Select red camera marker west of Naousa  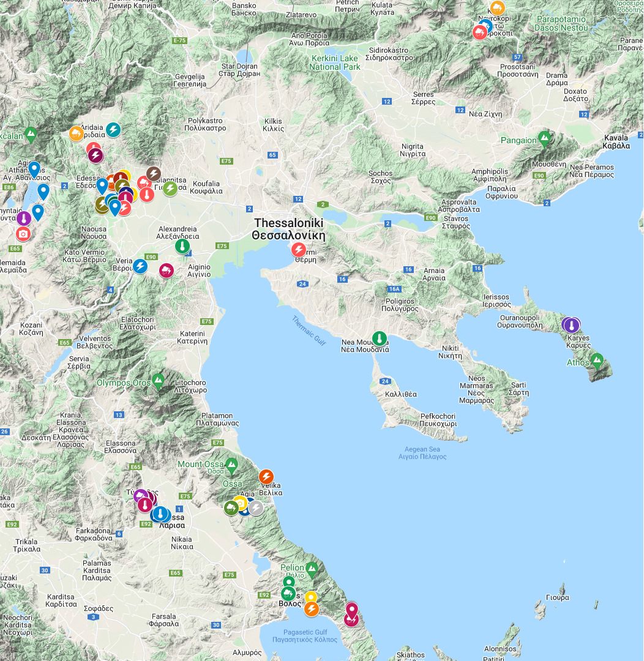[x=23, y=234]
